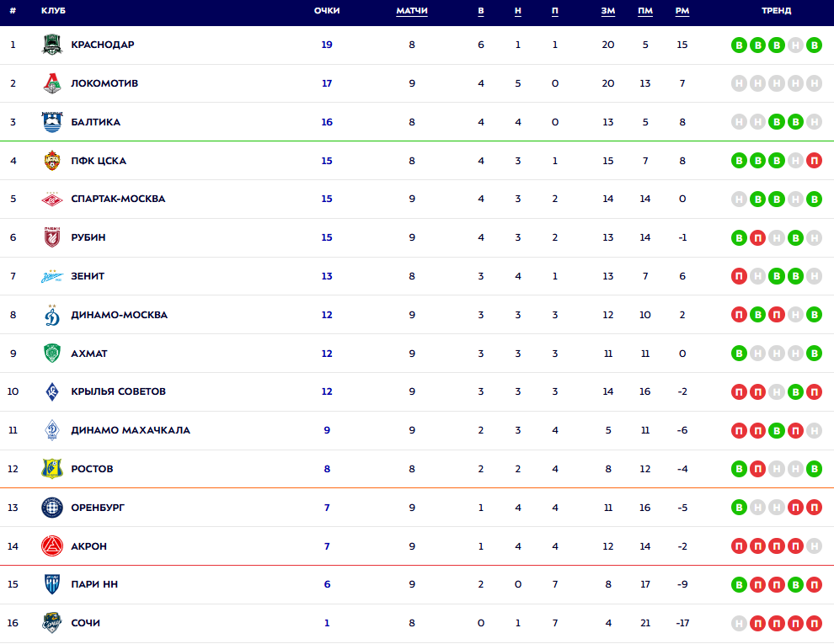Click CSKA's red П trend circle
834x644 pixels.
(814, 161)
